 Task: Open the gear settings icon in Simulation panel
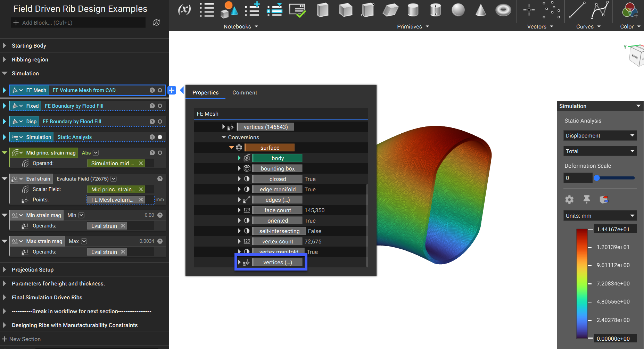(569, 199)
